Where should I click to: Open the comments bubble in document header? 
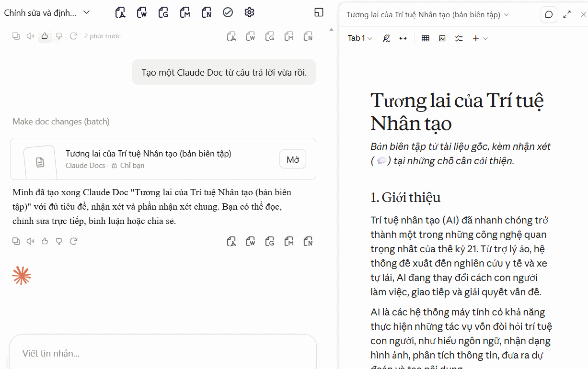click(x=549, y=14)
